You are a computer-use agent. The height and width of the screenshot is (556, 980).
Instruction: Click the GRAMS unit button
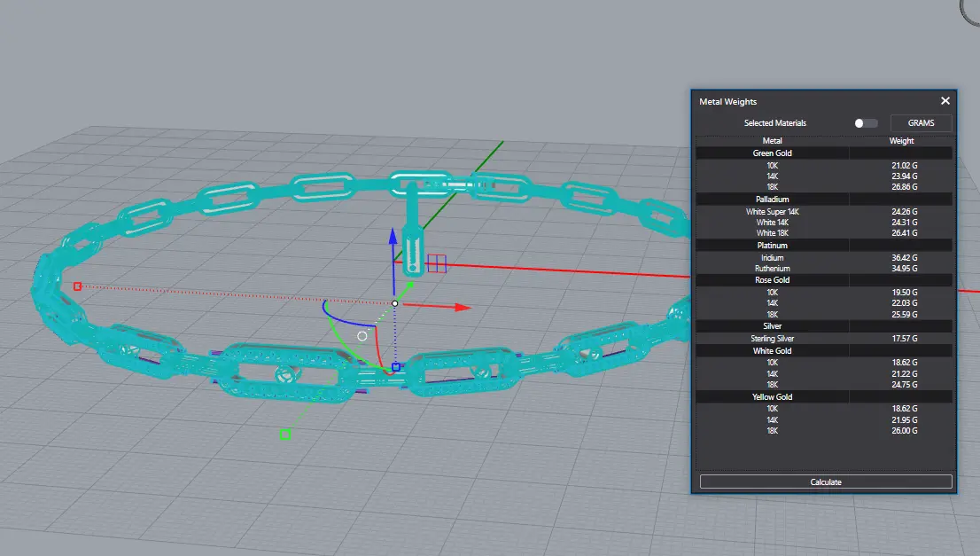[921, 123]
